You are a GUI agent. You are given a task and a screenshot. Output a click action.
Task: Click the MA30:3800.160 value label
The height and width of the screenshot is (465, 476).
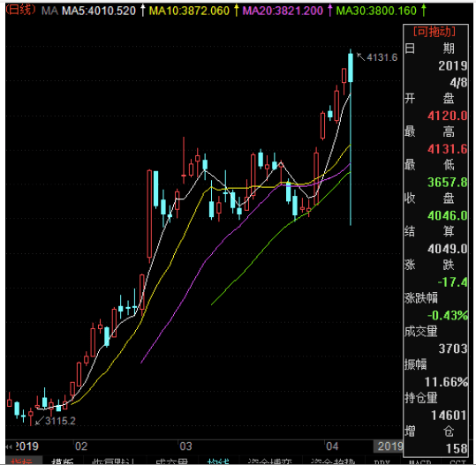376,11
